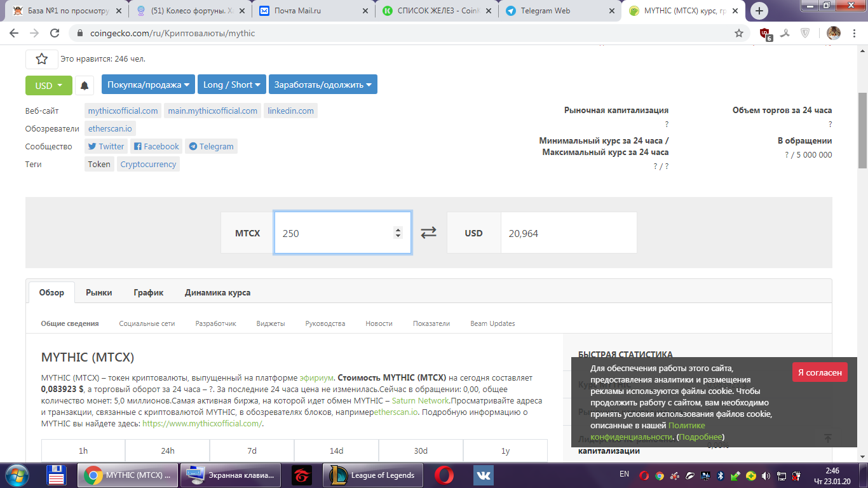Swap currencies with the double-arrow icon
Viewport: 868px width, 488px height.
(429, 233)
